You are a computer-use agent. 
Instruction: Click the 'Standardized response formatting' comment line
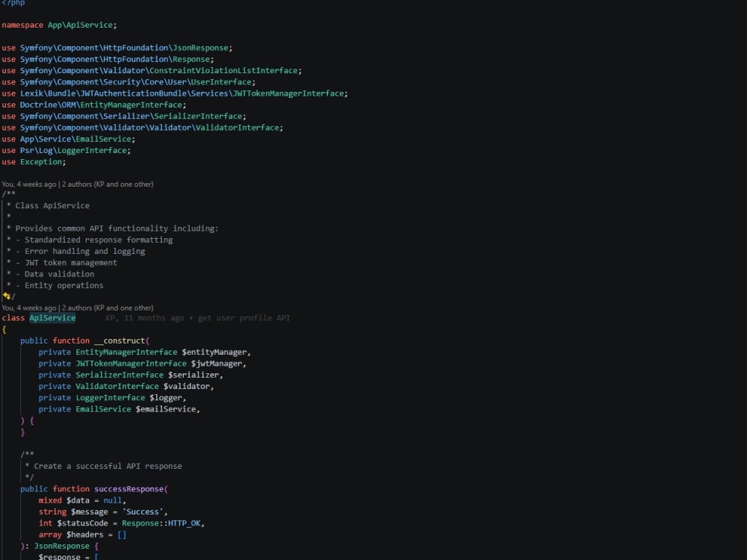pyautogui.click(x=99, y=240)
